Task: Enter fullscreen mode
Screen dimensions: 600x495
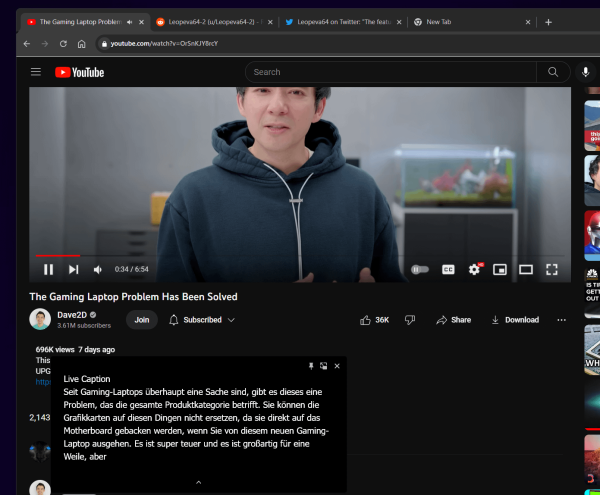Action: 551,269
